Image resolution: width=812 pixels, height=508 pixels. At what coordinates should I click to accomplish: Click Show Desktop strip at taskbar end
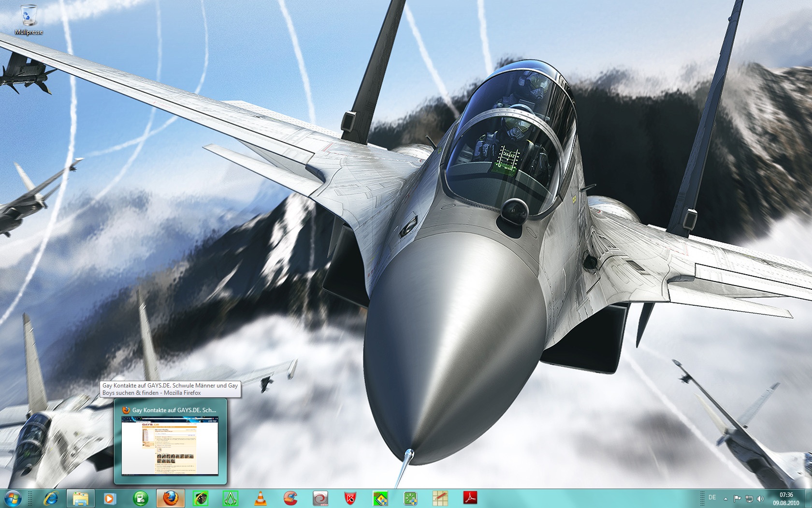tap(809, 498)
